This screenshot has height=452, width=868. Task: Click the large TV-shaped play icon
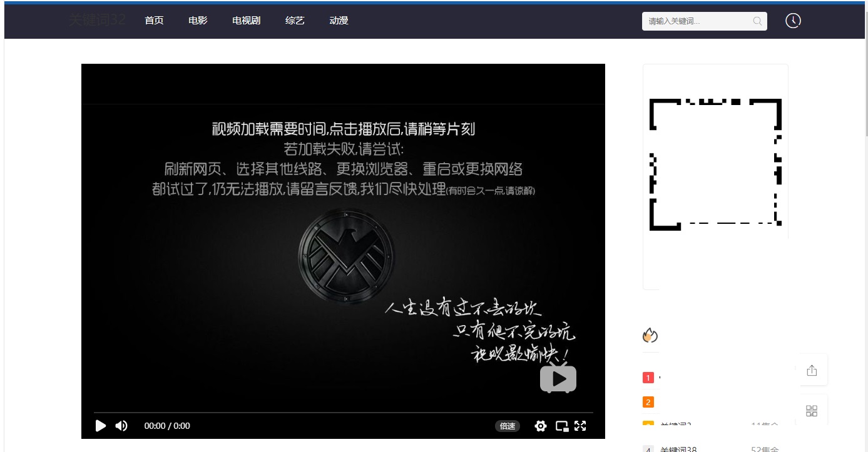[x=558, y=378]
